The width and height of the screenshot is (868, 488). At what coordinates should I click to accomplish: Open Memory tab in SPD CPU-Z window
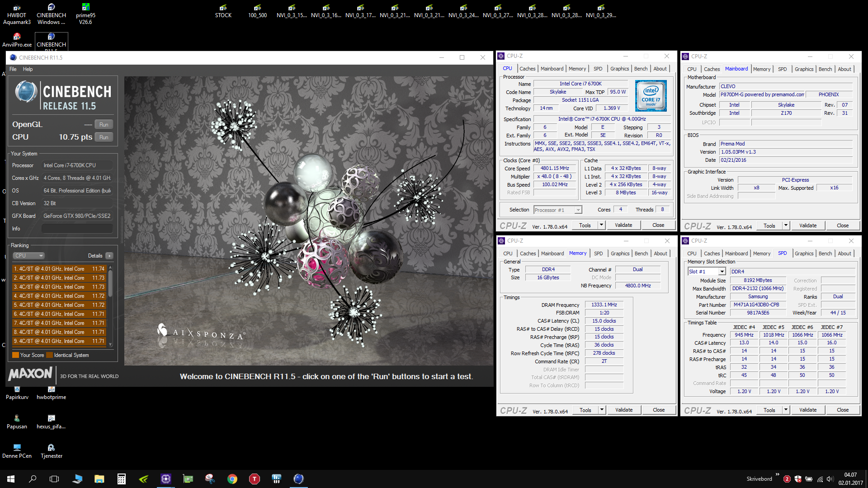pos(761,253)
